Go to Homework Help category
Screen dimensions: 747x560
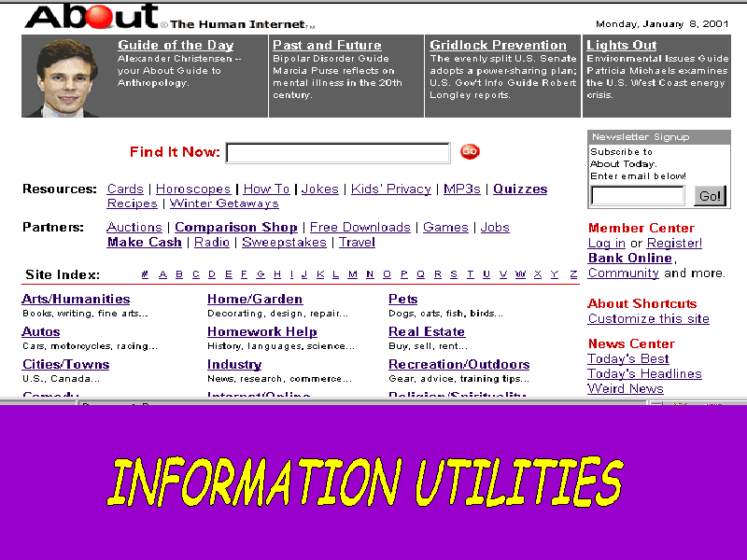click(x=262, y=332)
